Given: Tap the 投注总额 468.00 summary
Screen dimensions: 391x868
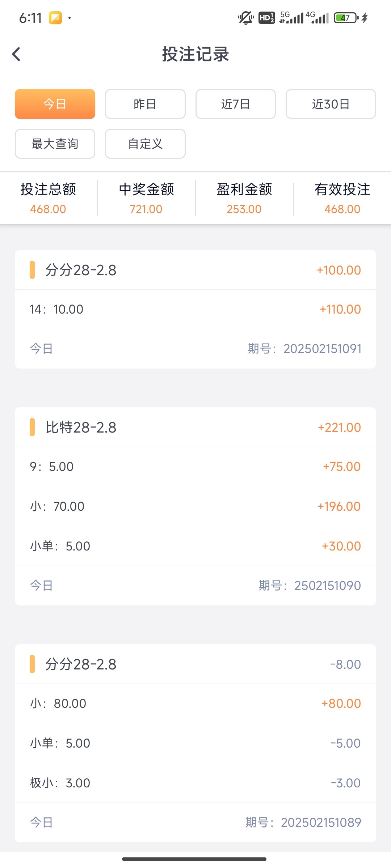Looking at the screenshot, I should (48, 198).
